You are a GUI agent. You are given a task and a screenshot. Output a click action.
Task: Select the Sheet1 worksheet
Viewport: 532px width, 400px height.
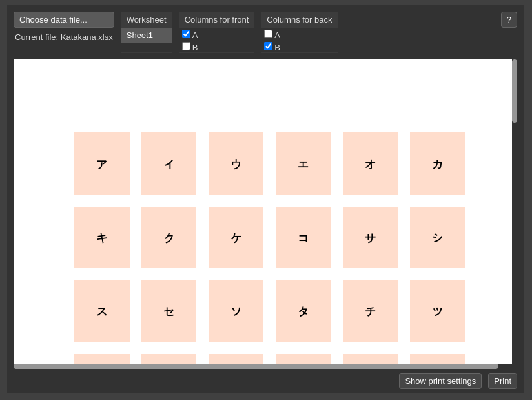(x=146, y=36)
